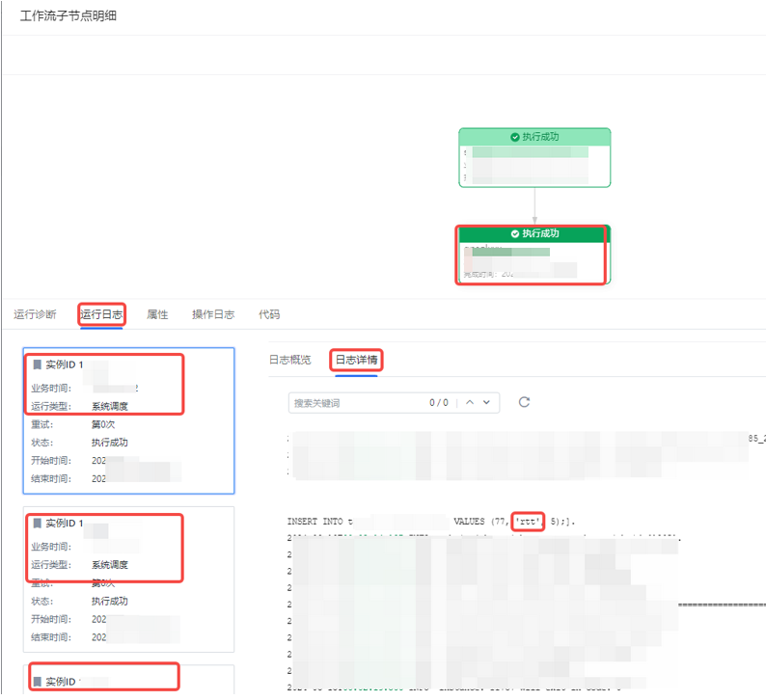Switch to the 运行日志 tab

click(x=101, y=314)
